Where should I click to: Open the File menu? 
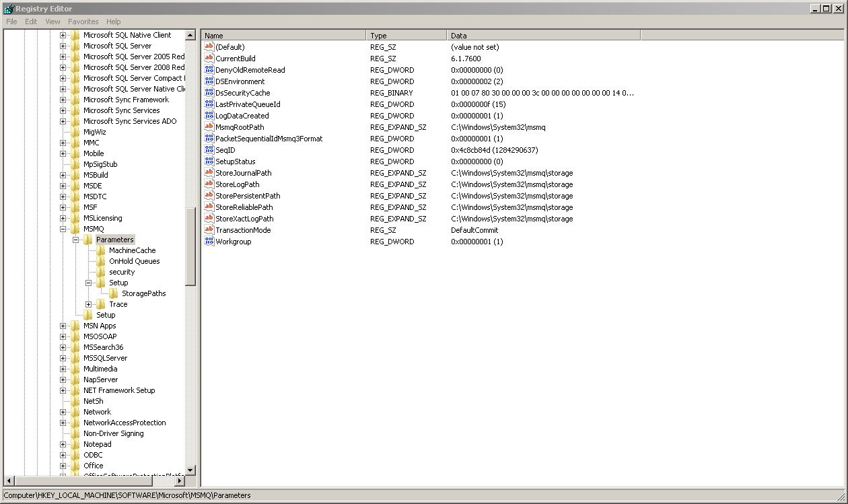pyautogui.click(x=11, y=22)
